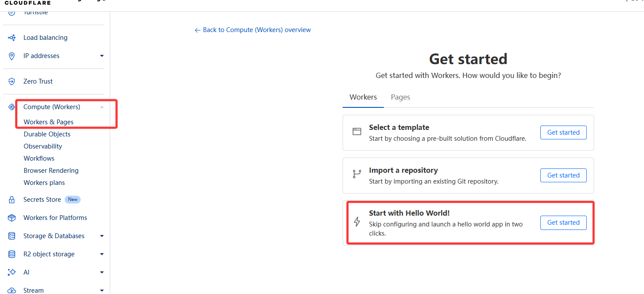Click the Stream label in sidebar
This screenshot has width=644, height=294.
tap(33, 291)
